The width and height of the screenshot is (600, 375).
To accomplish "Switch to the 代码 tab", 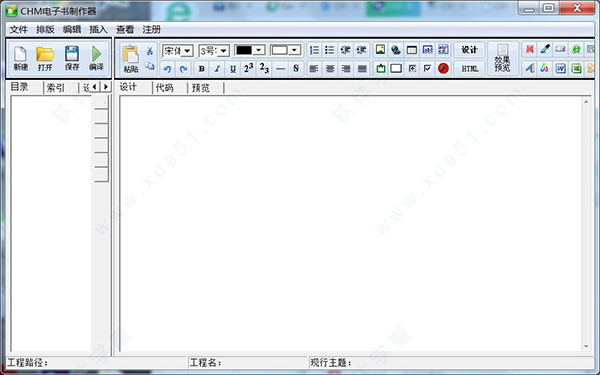I will point(165,88).
